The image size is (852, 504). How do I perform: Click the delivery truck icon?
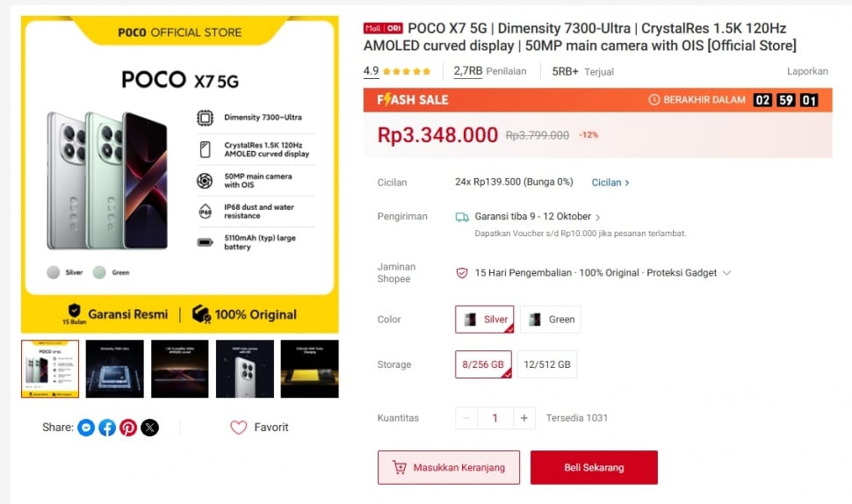(462, 217)
